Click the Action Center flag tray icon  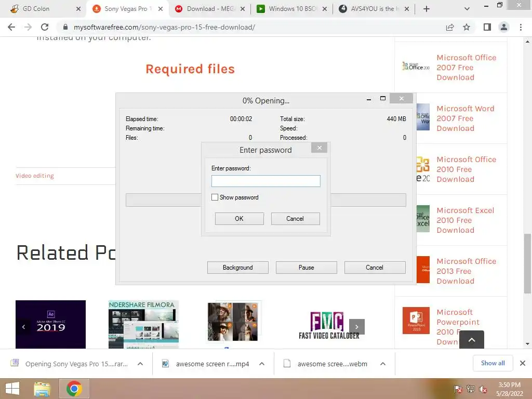pos(458,389)
